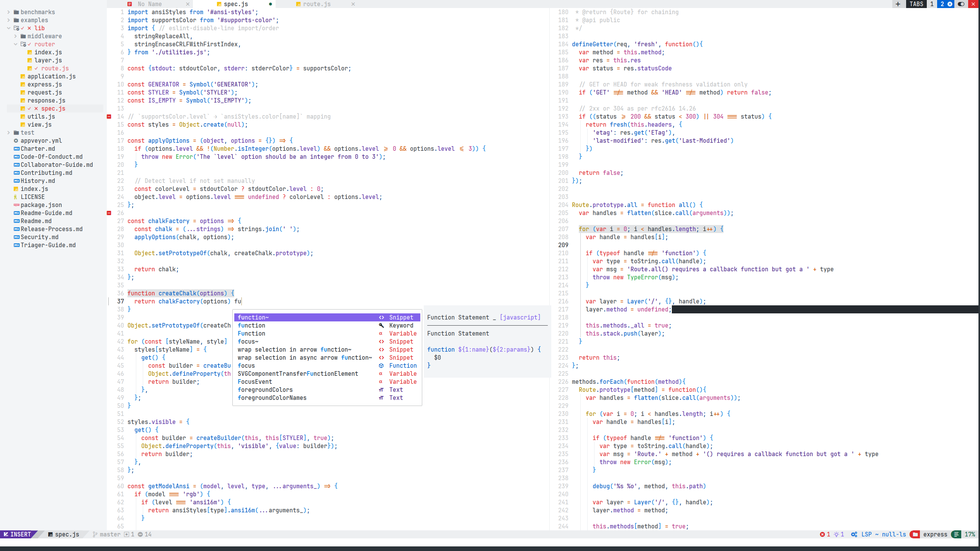Click the root index.js file icon

(16, 189)
